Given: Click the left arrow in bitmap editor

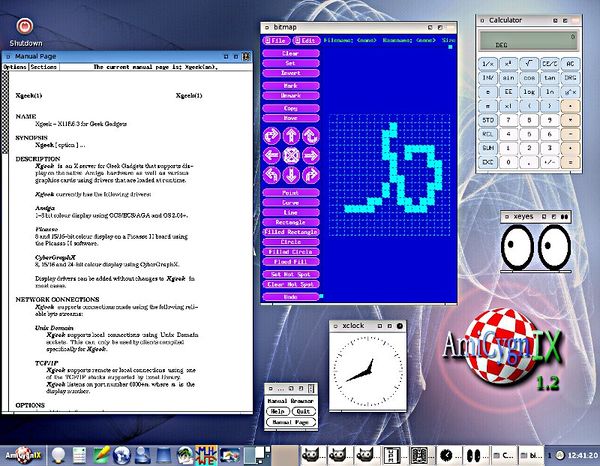Looking at the screenshot, I should point(272,155).
